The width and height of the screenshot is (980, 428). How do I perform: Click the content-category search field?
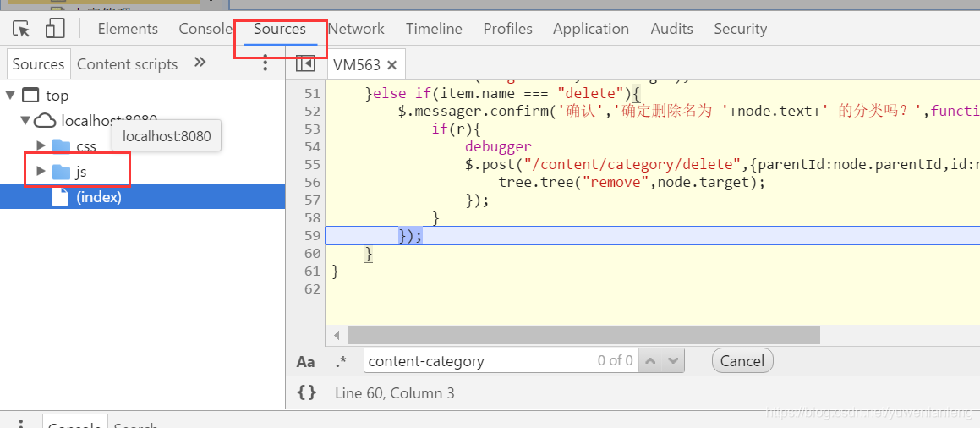point(501,360)
